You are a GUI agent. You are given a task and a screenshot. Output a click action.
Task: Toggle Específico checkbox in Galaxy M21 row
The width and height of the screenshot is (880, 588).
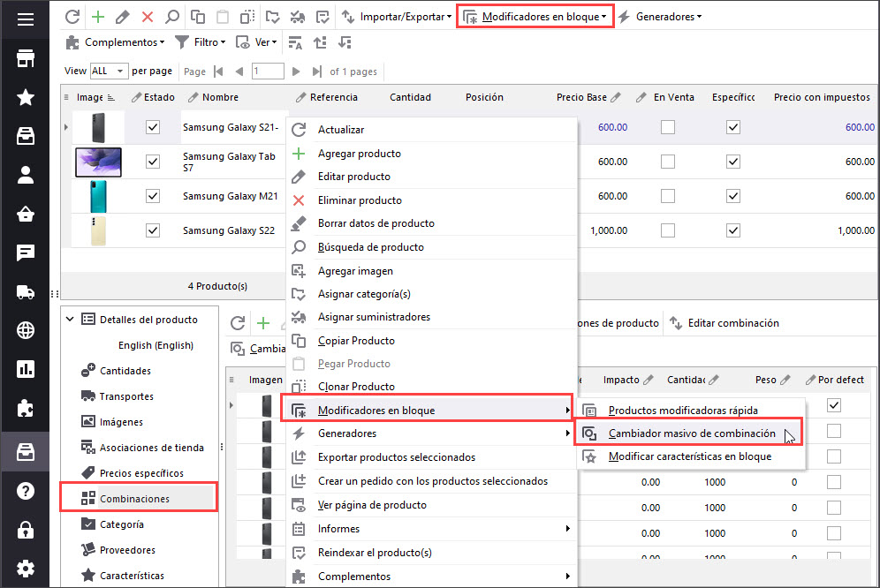[733, 196]
